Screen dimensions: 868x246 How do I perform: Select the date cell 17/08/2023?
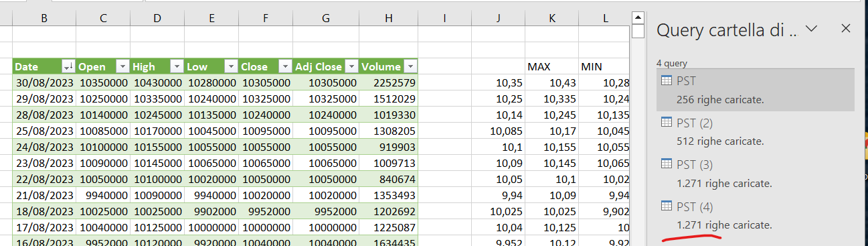click(x=44, y=227)
